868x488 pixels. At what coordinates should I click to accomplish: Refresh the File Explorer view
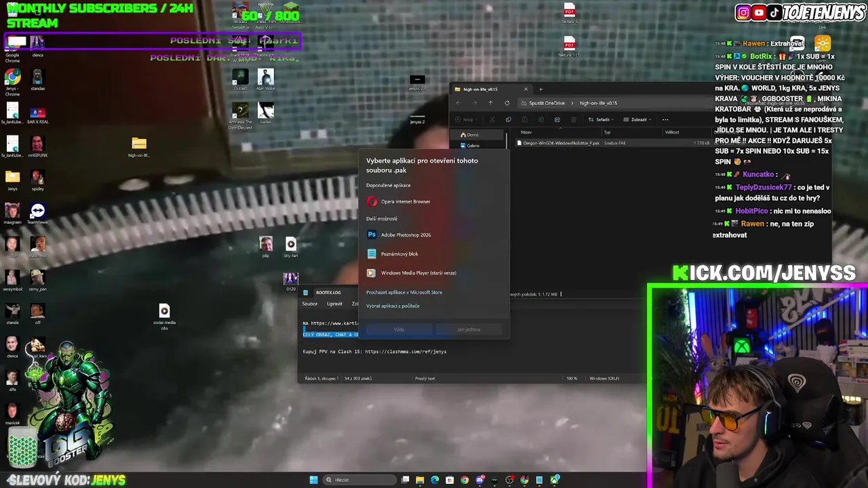tap(507, 103)
